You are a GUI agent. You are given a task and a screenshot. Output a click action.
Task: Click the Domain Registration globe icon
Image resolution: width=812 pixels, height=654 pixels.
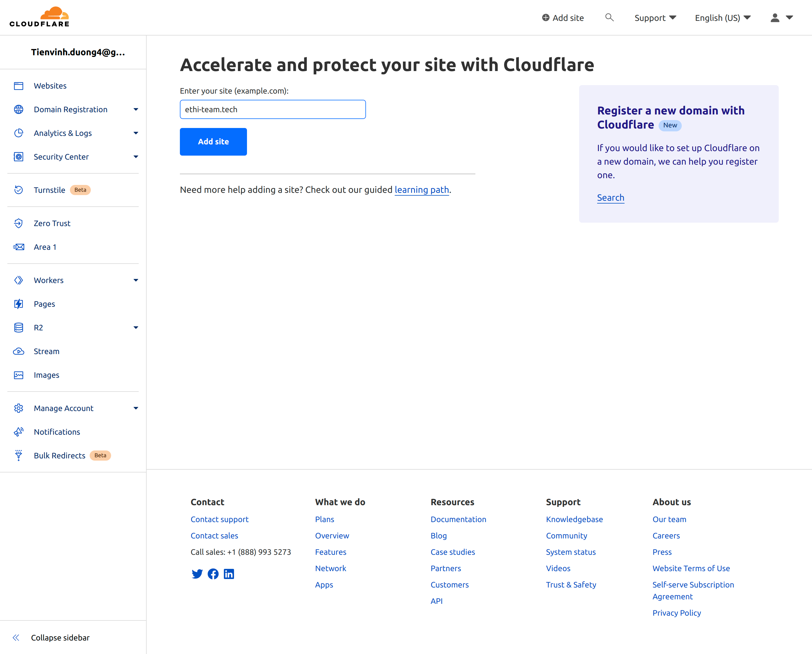pos(18,110)
